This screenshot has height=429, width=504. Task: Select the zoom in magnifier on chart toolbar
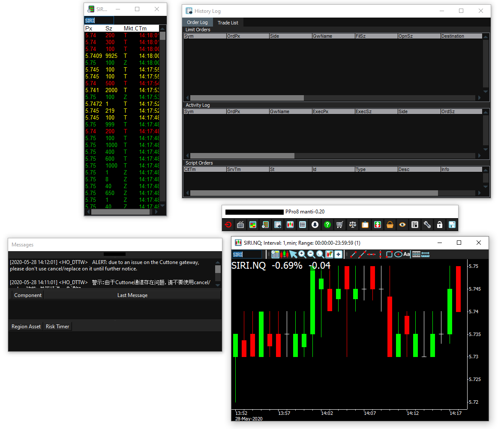tap(303, 254)
